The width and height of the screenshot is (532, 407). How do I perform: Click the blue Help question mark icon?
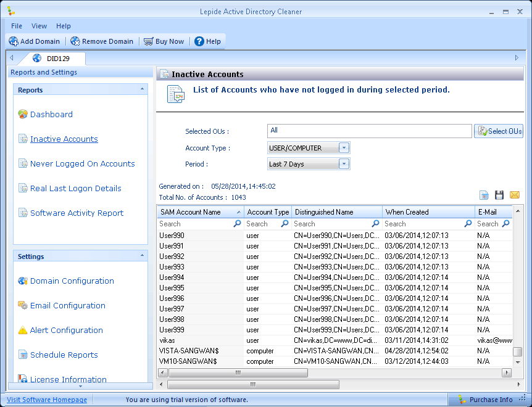point(199,41)
